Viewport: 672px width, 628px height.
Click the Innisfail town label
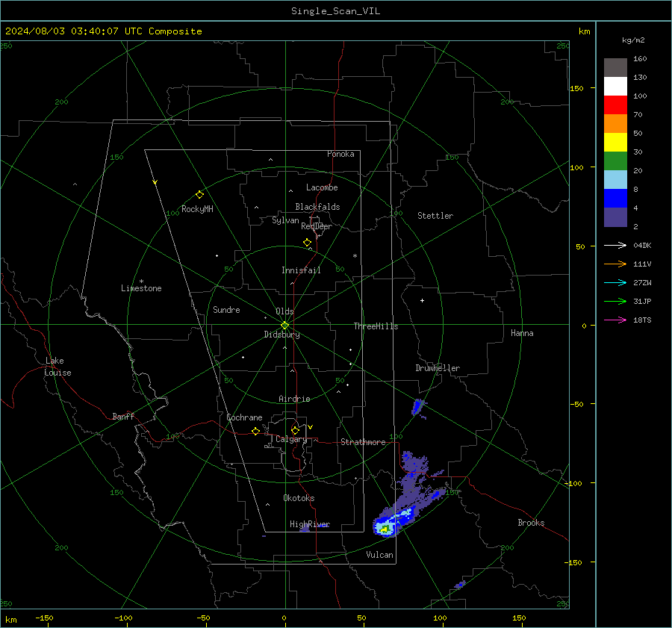tap(301, 270)
